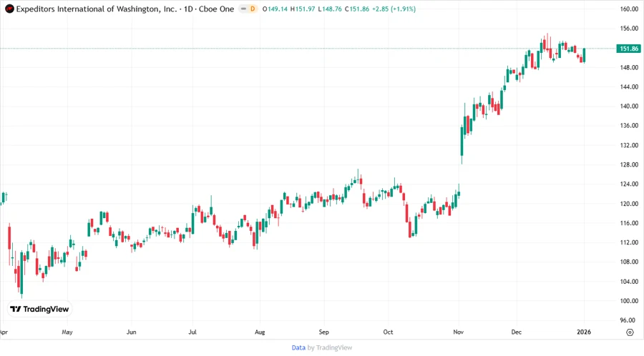The width and height of the screenshot is (644, 356).
Task: Click the 144.00 price axis label
Action: [629, 86]
